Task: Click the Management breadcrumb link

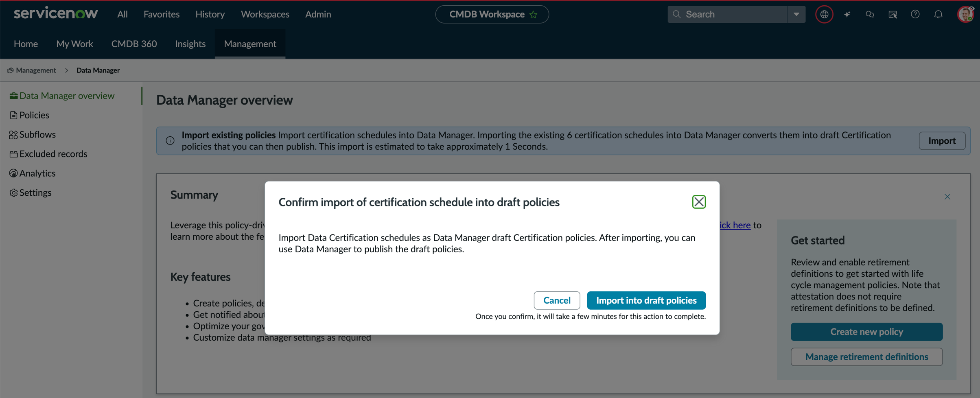Action: point(36,70)
